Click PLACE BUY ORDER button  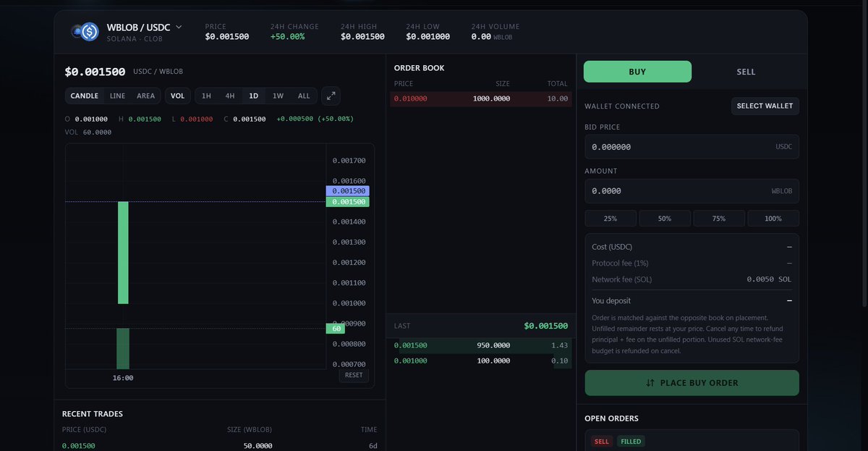click(692, 383)
